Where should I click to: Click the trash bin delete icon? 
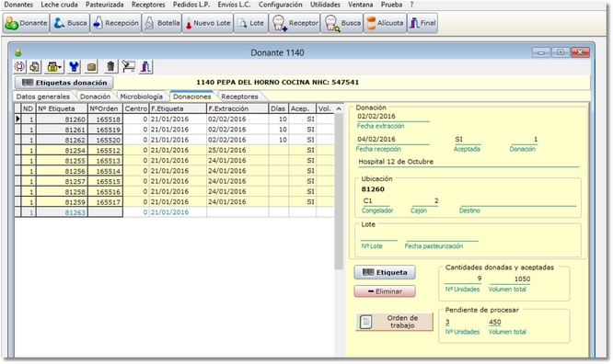point(110,67)
